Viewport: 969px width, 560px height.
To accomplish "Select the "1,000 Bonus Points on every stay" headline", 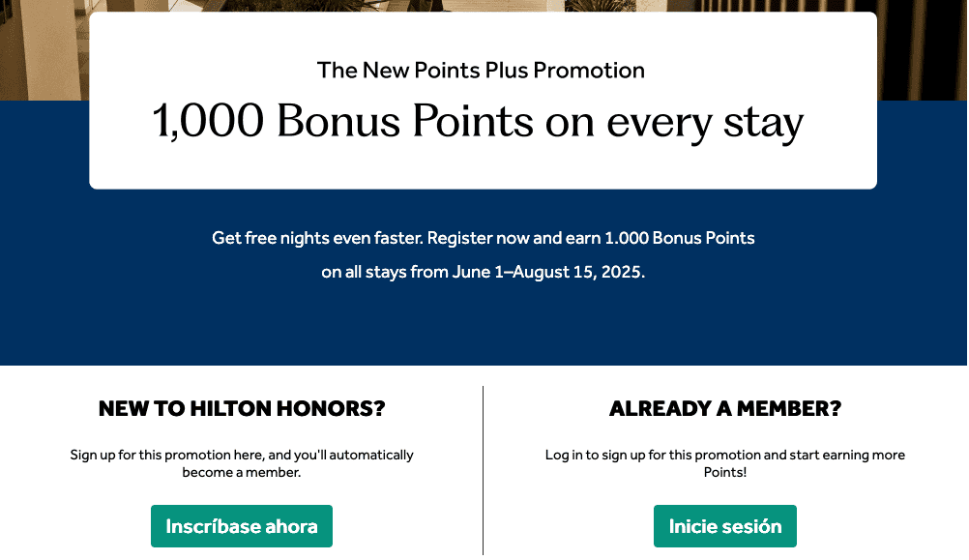I will coord(478,123).
